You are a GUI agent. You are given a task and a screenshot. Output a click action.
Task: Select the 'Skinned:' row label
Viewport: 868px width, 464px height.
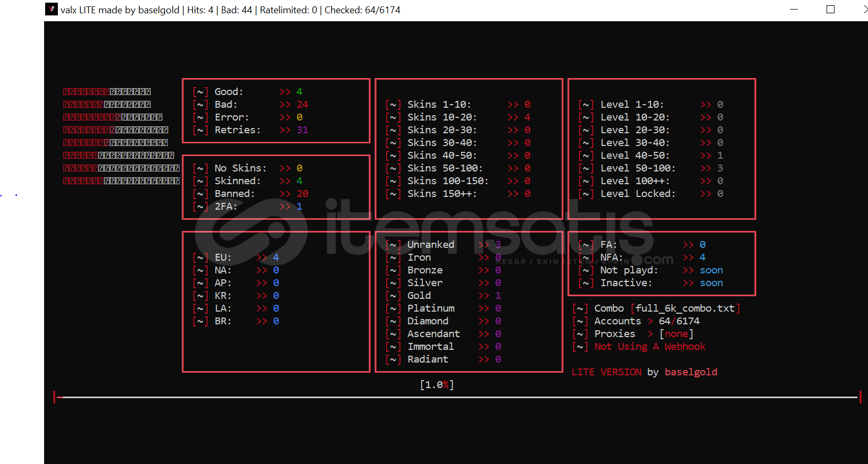click(x=237, y=181)
